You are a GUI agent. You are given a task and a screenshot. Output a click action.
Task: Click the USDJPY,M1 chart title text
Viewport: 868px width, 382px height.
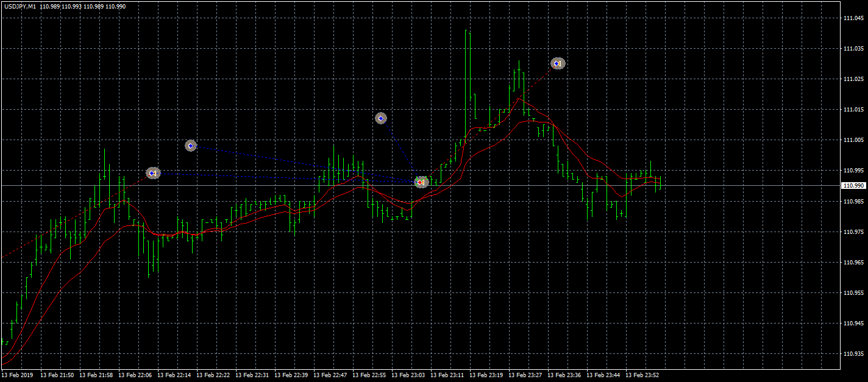coord(19,6)
